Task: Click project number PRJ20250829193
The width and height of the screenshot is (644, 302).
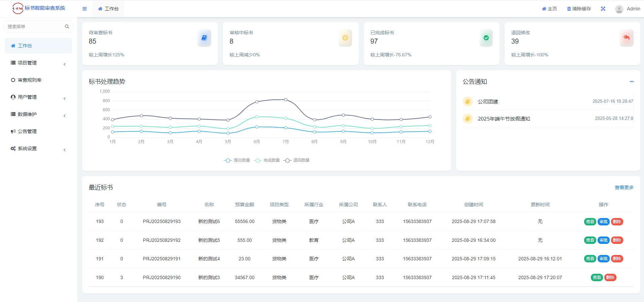Action: [x=162, y=221]
